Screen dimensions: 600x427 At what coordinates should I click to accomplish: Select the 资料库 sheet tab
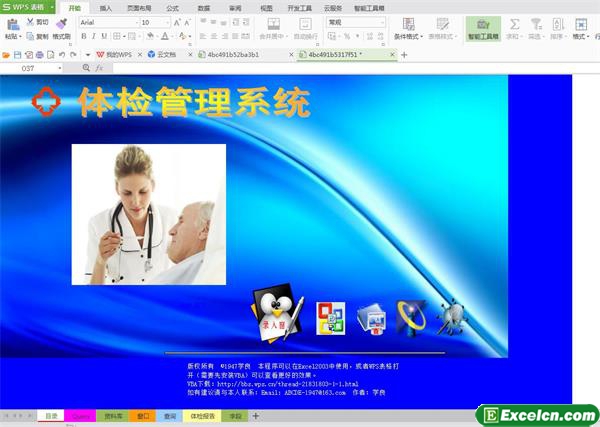point(113,416)
